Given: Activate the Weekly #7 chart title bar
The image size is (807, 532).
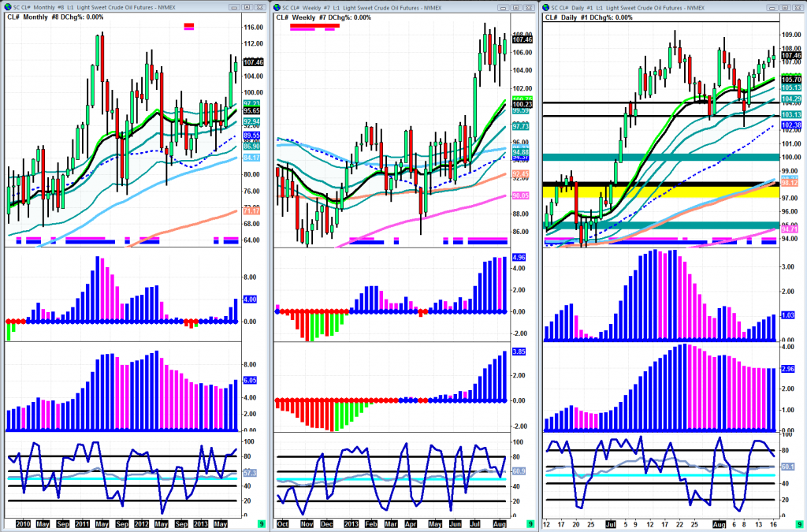Looking at the screenshot, I should 394,7.
